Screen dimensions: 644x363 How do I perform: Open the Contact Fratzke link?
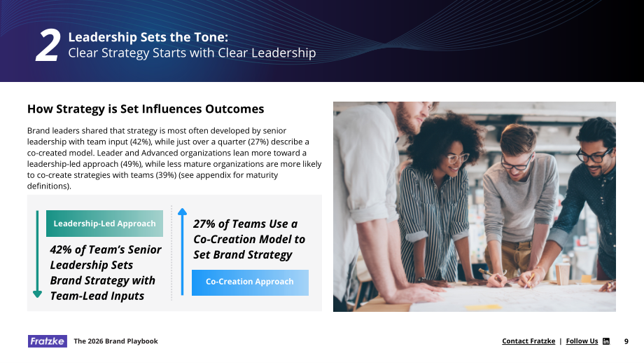coord(528,341)
